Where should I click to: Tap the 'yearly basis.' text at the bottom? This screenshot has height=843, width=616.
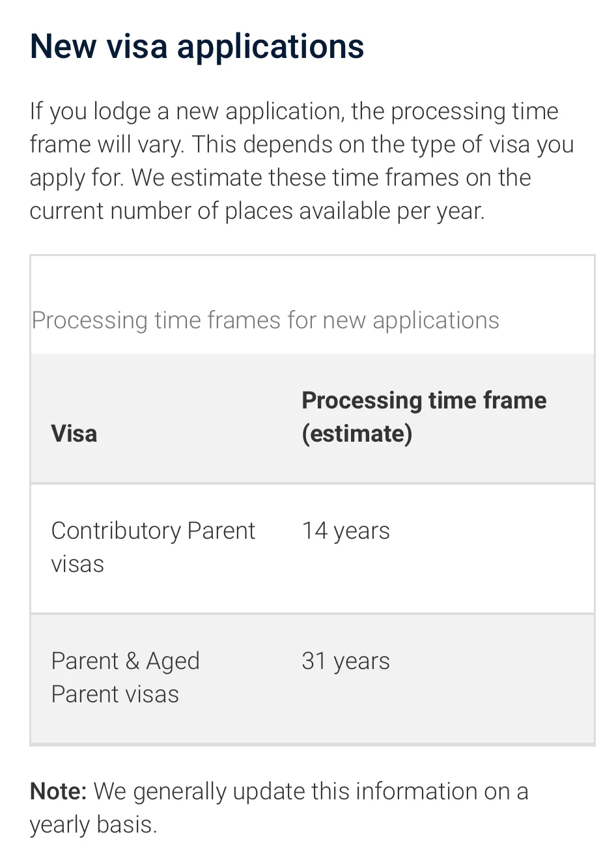94,825
